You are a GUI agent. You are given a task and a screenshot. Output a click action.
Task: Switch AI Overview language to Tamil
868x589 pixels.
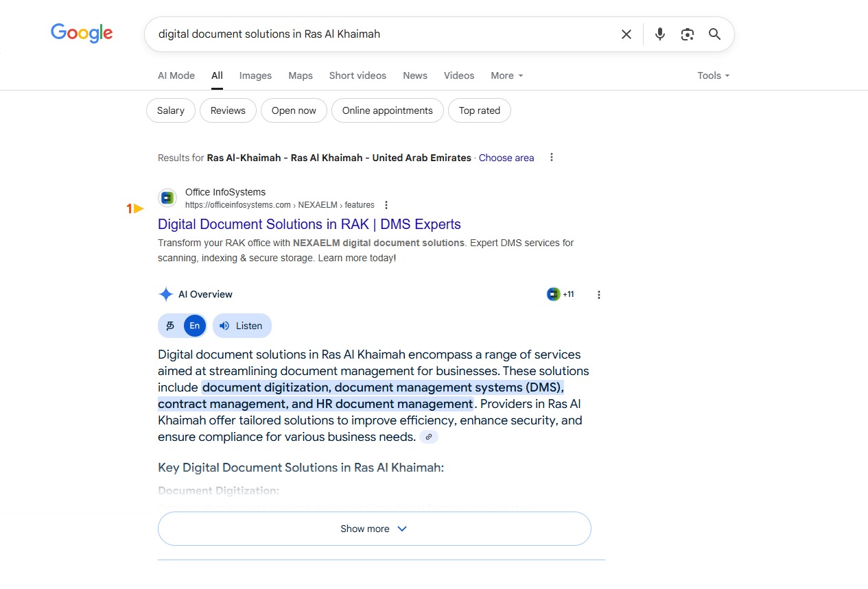[170, 326]
